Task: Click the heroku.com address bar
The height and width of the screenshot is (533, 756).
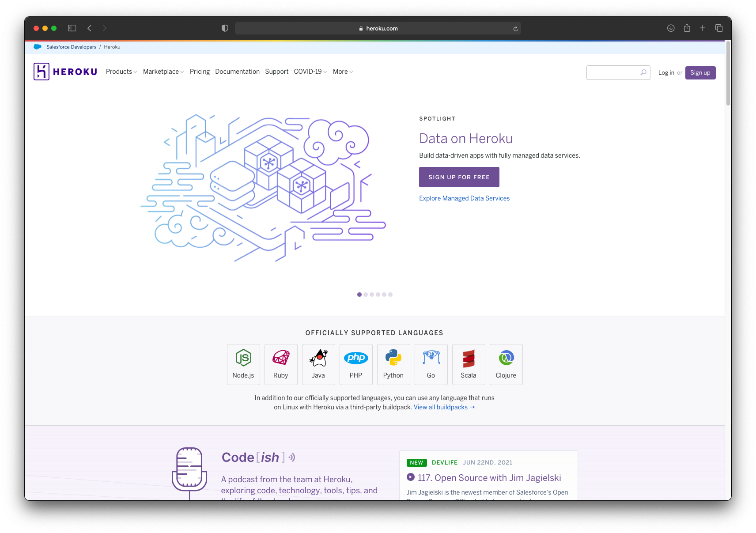Action: click(378, 28)
